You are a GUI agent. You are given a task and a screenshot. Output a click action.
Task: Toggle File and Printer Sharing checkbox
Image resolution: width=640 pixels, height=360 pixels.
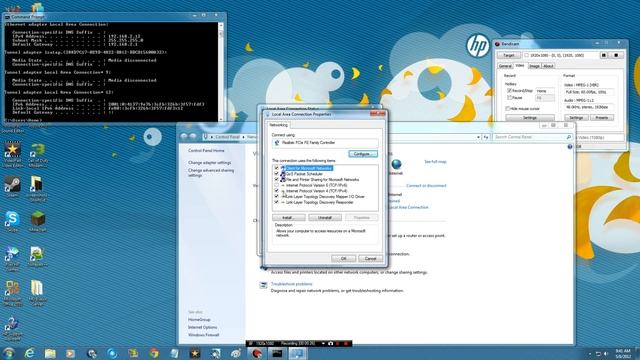pos(276,180)
